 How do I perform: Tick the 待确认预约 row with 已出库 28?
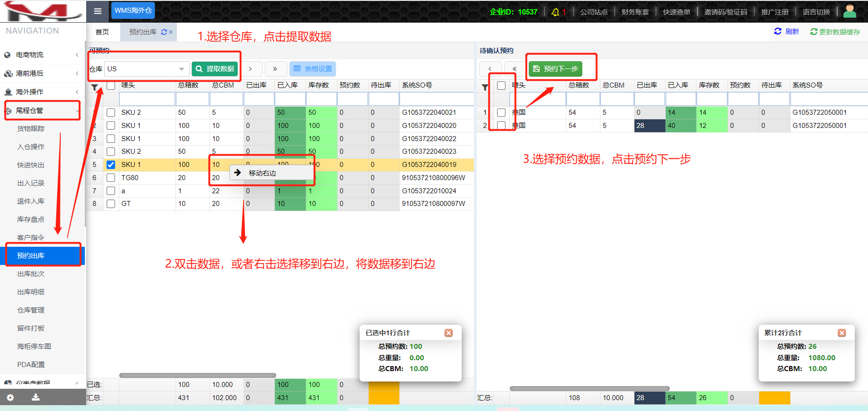pyautogui.click(x=501, y=126)
